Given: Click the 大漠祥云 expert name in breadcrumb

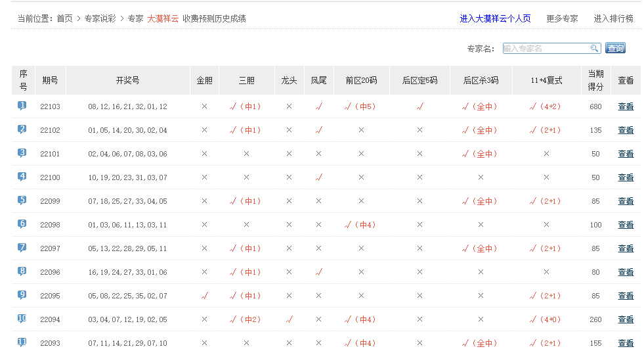Looking at the screenshot, I should coord(163,18).
